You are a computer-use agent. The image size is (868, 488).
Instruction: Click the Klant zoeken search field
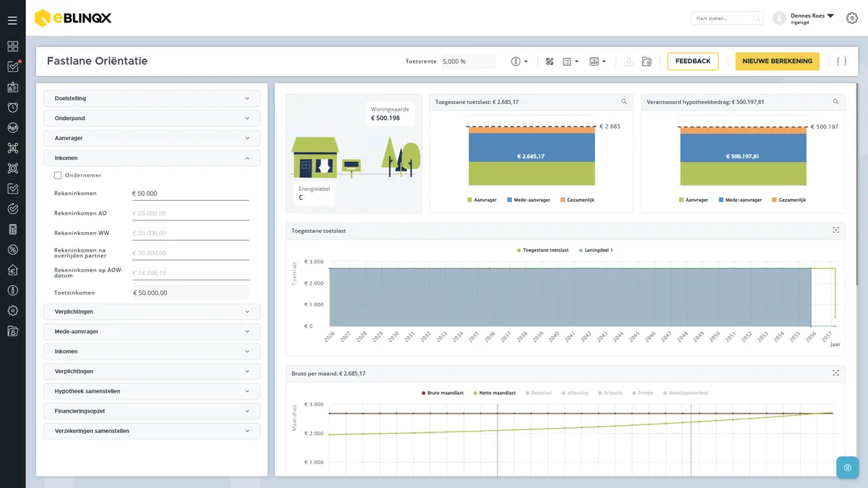727,18
